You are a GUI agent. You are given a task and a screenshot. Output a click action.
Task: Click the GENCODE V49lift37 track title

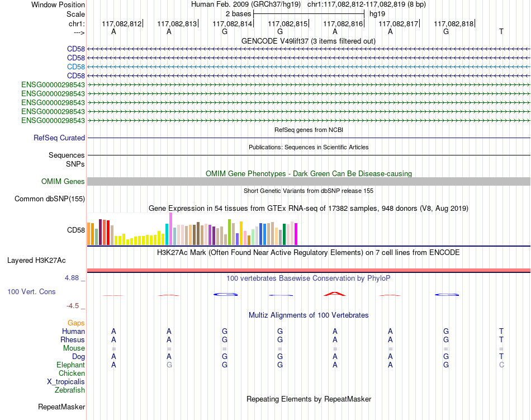(308, 41)
